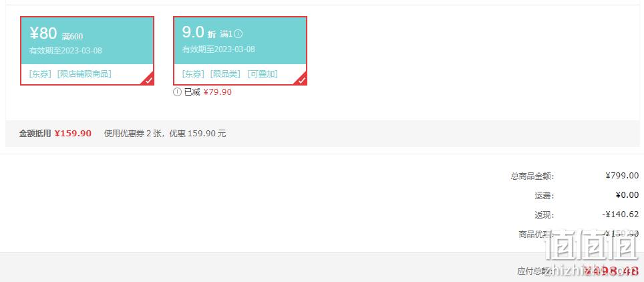Click the [可叠加] stackable tag
This screenshot has width=644, height=282.
263,74
